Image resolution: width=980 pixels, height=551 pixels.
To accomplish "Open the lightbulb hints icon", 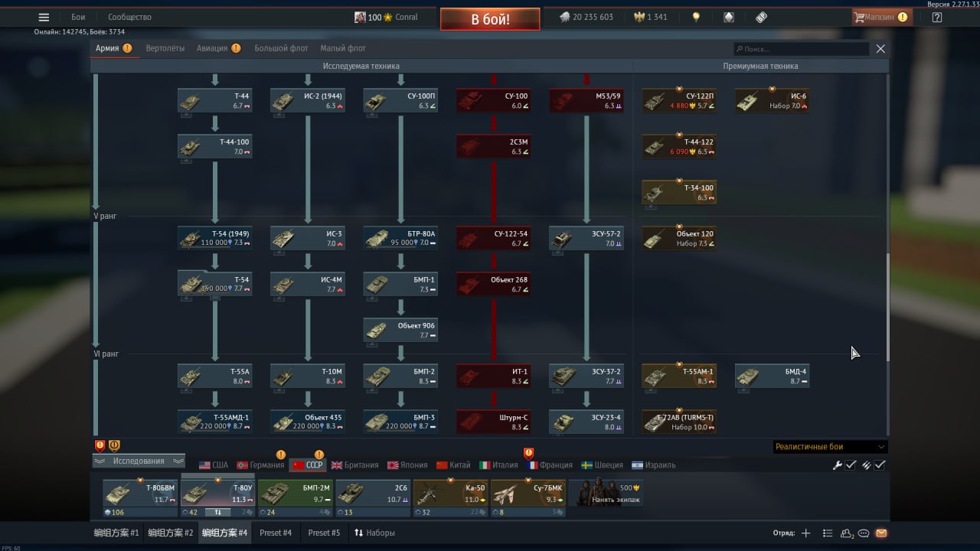I will [x=696, y=17].
